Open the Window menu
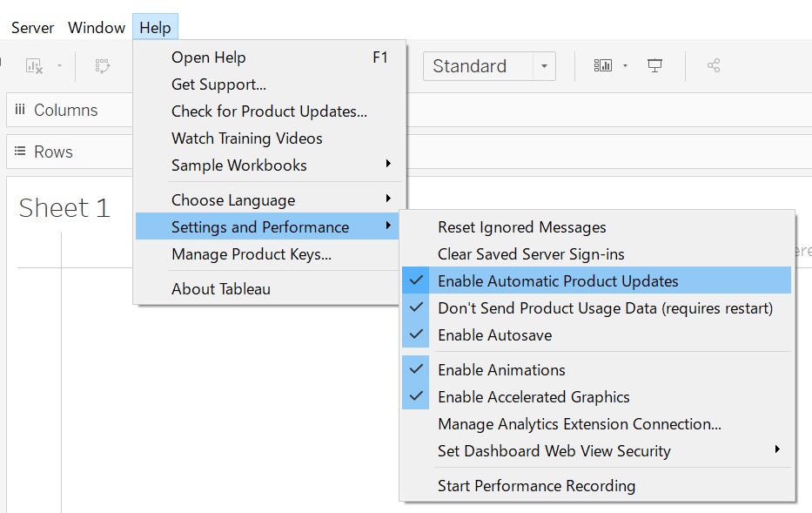 click(97, 28)
